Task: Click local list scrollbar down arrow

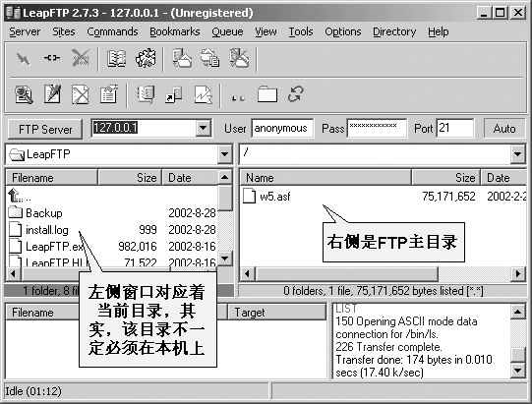Action: pos(224,259)
